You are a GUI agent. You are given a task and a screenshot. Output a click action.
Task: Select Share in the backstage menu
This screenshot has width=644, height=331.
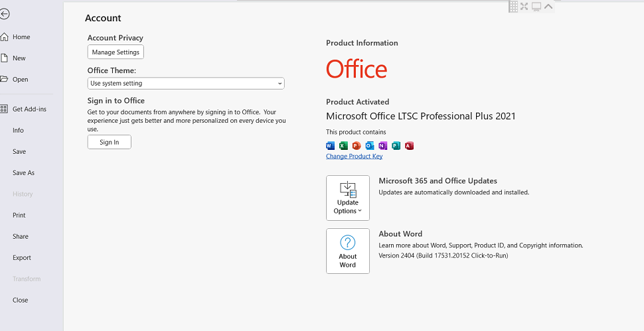21,237
